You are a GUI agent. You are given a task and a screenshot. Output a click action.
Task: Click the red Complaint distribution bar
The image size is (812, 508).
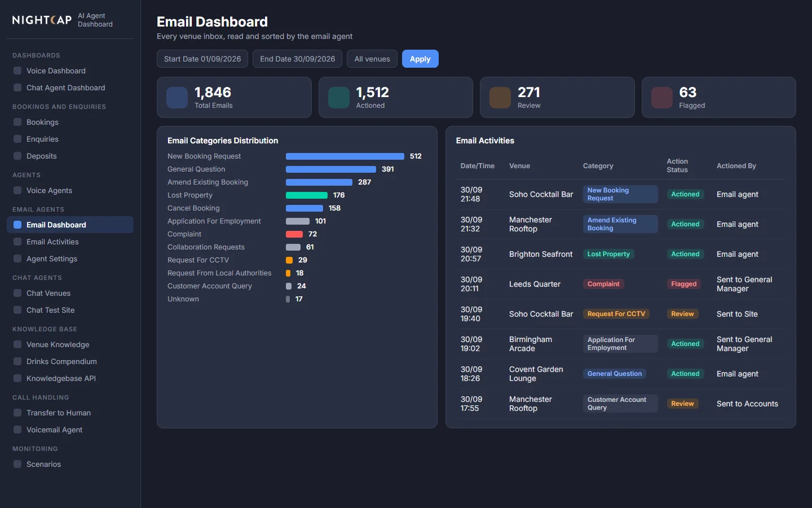pos(294,234)
